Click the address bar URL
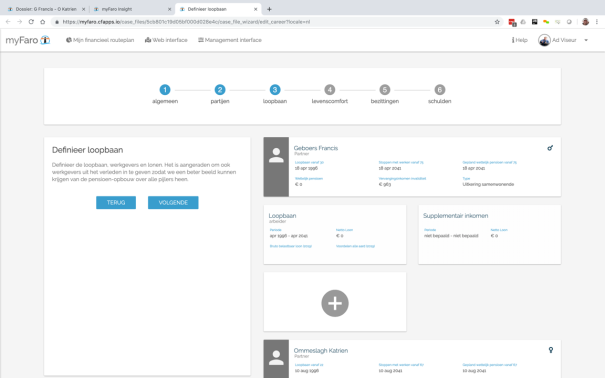 186,22
